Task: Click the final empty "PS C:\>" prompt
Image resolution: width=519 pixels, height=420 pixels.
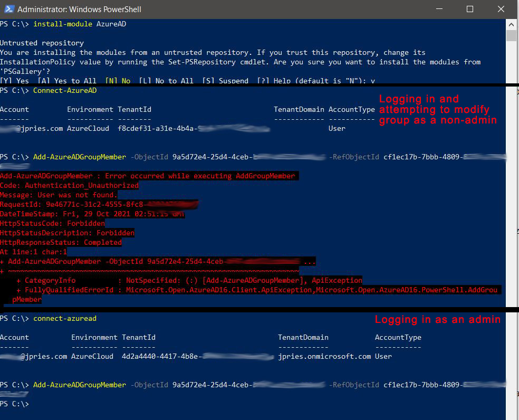Action: [x=15, y=404]
